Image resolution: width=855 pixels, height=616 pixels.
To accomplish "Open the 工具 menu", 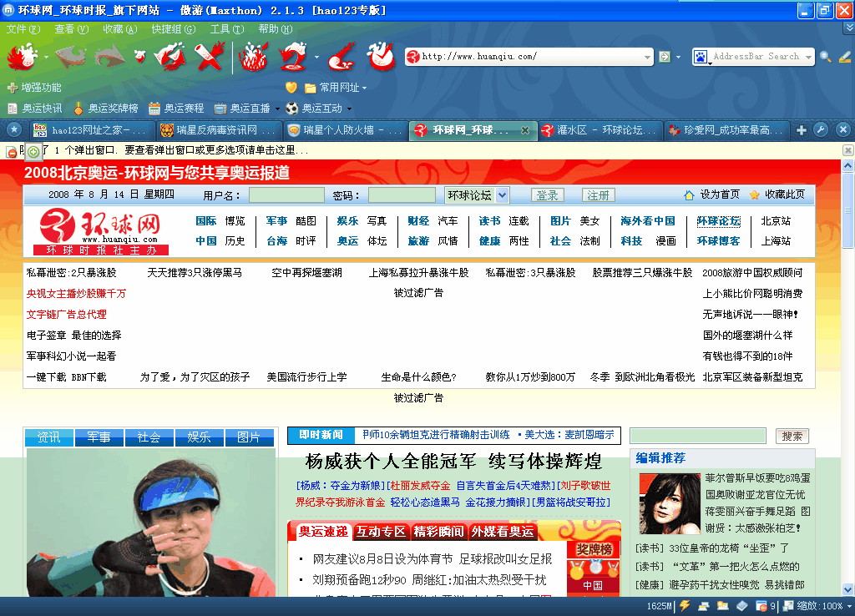I will 227,29.
